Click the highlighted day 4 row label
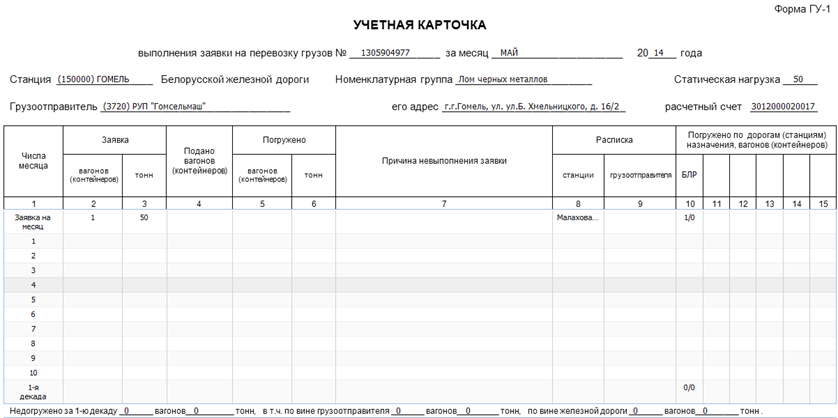This screenshot has width=838, height=418. coord(33,285)
